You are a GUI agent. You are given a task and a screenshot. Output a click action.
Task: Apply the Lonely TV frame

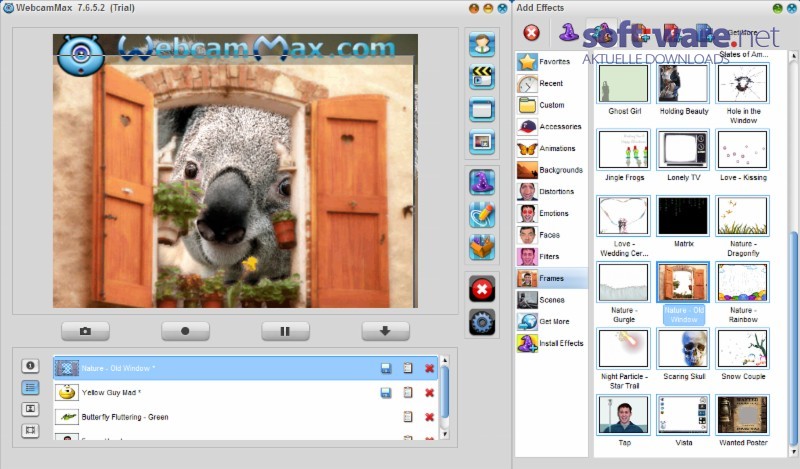tap(683, 150)
